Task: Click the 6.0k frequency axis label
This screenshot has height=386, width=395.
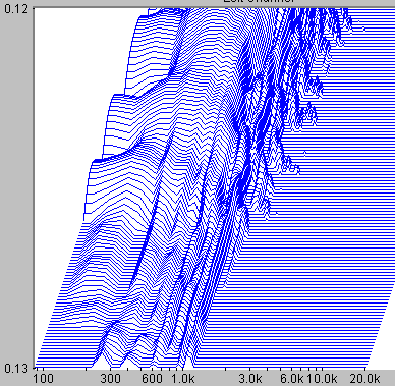Action: [x=291, y=379]
